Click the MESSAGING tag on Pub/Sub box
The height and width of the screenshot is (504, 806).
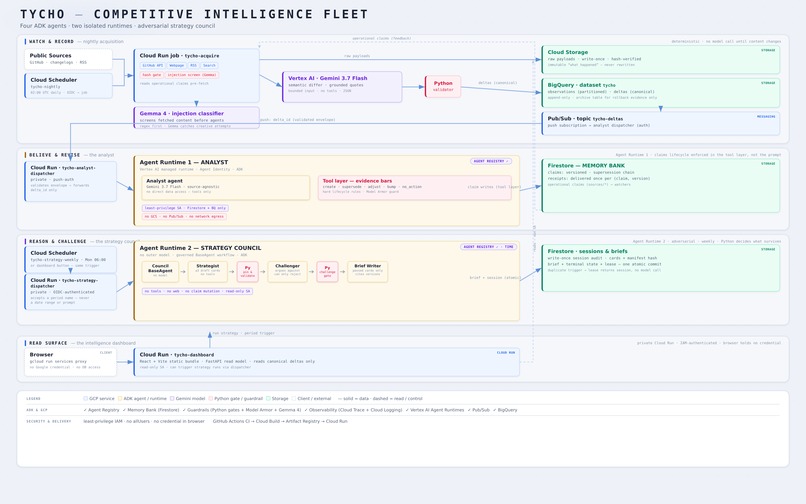pyautogui.click(x=765, y=117)
